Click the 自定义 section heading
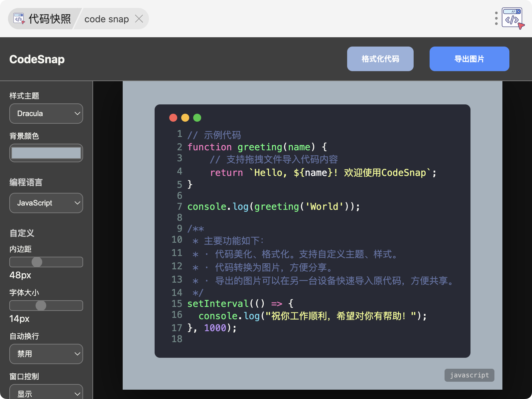Image resolution: width=532 pixels, height=399 pixels. (22, 233)
